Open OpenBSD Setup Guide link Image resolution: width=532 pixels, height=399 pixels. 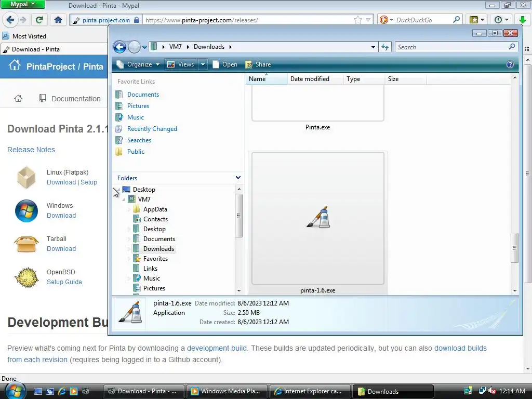(64, 282)
